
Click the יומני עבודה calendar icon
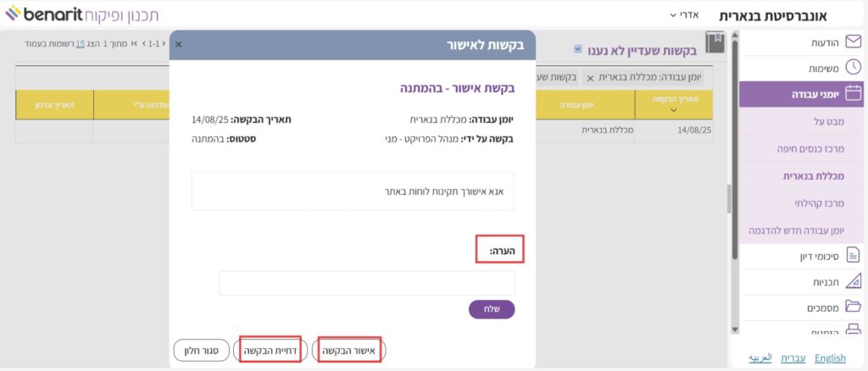click(x=854, y=94)
